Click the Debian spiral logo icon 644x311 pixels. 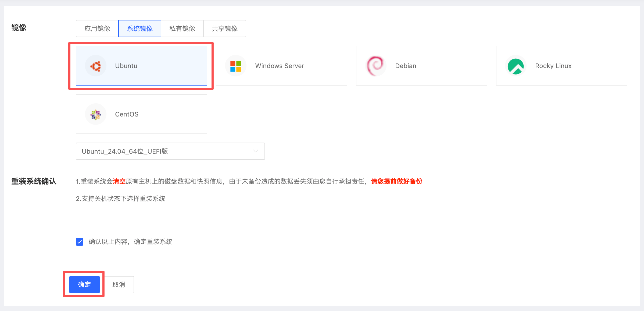pos(375,65)
